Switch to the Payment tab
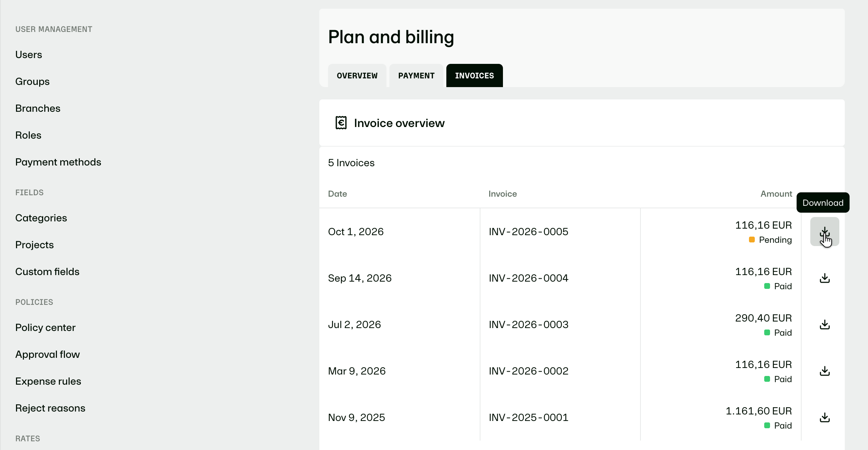Screen dimensions: 868x450 coord(416,75)
